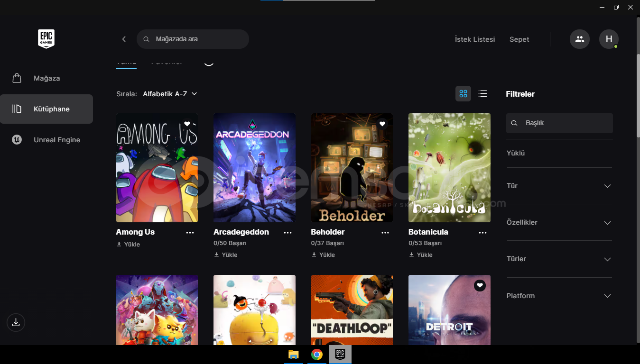Screen dimensions: 640x364
Task: Open the cat heroes game cover
Action: [157, 310]
